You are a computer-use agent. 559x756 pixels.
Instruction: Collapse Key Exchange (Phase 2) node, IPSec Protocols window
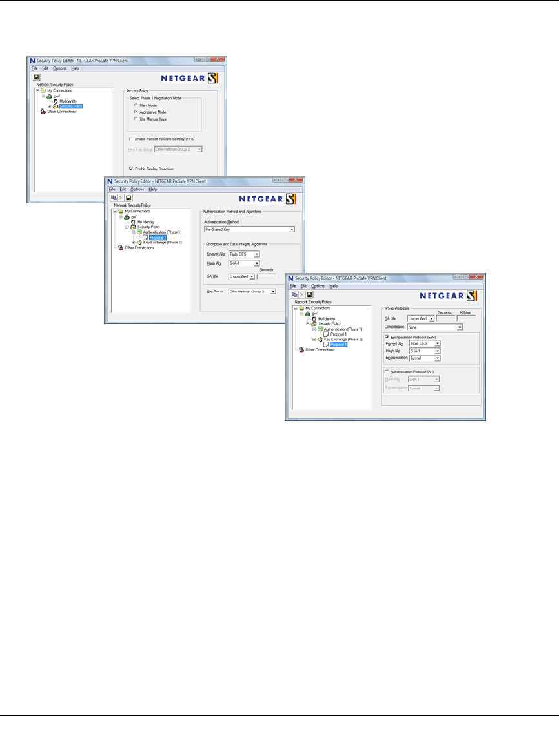pos(314,340)
